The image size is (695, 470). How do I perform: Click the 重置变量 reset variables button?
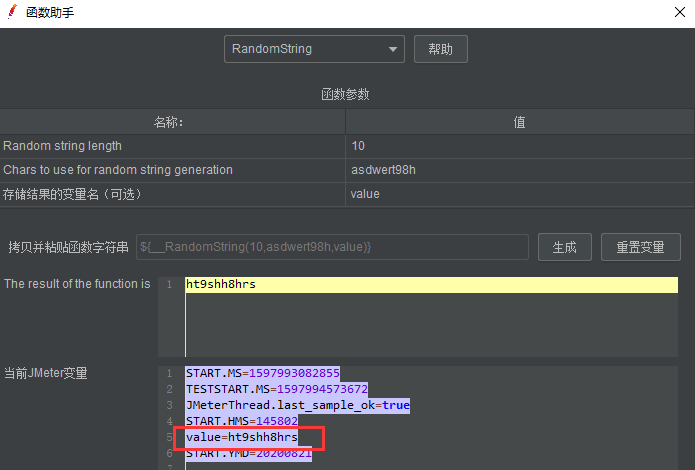640,247
